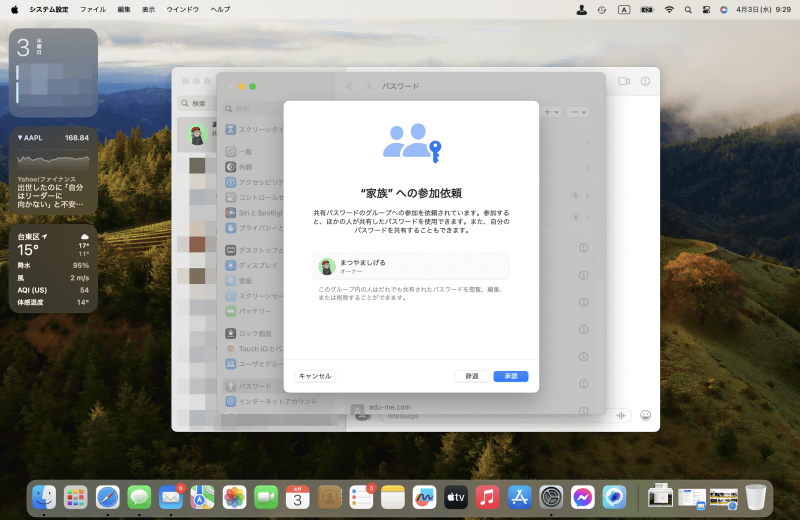Start video call in Messages window
Image resolution: width=800 pixels, height=520 pixels.
pyautogui.click(x=623, y=81)
